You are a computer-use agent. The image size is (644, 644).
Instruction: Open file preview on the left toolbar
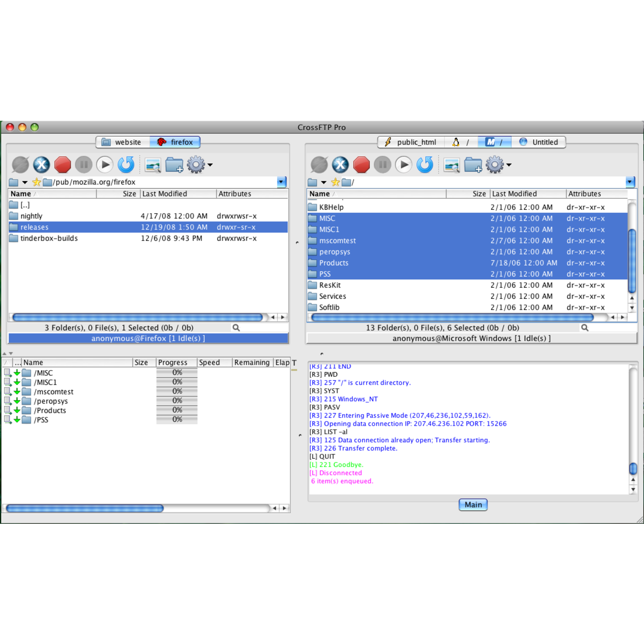tap(152, 165)
